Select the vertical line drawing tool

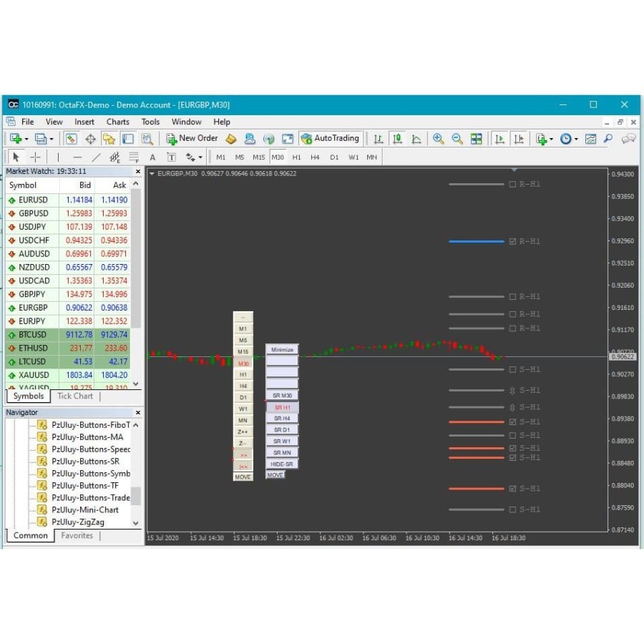pyautogui.click(x=59, y=157)
